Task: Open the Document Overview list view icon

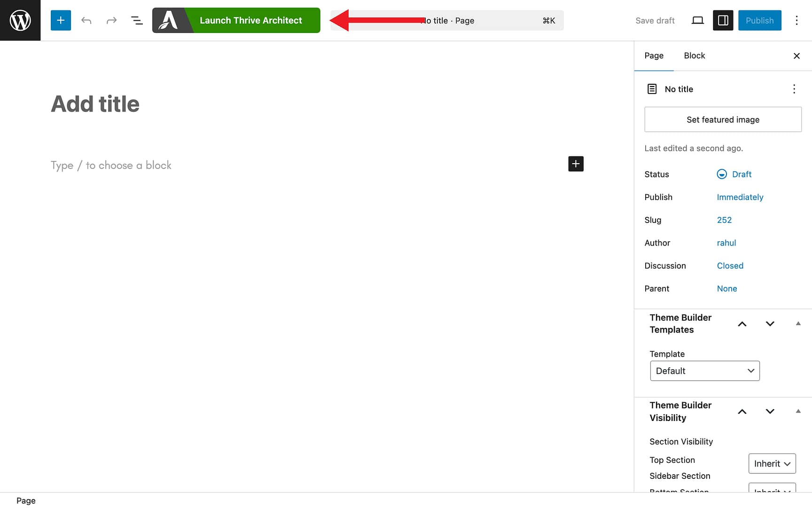Action: coord(137,20)
